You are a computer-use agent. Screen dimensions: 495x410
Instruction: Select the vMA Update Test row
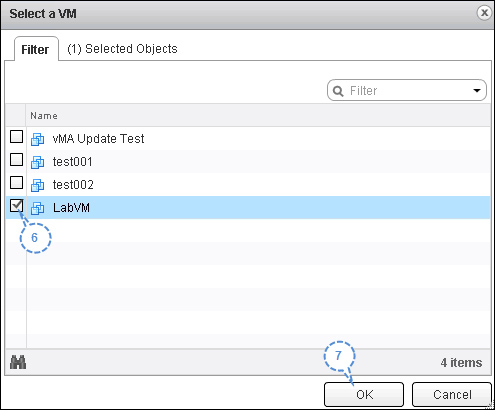[x=248, y=139]
